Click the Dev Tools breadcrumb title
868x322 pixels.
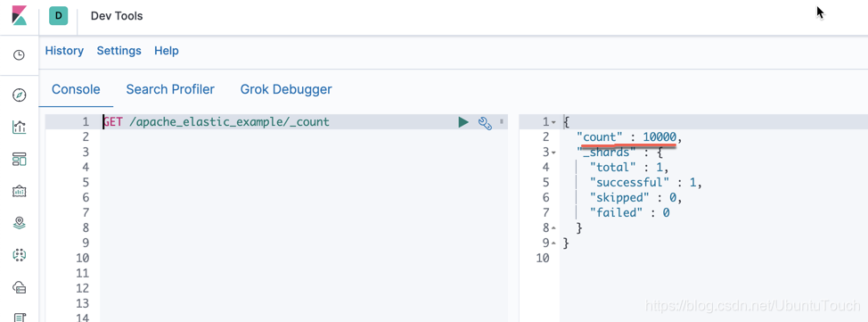click(117, 16)
